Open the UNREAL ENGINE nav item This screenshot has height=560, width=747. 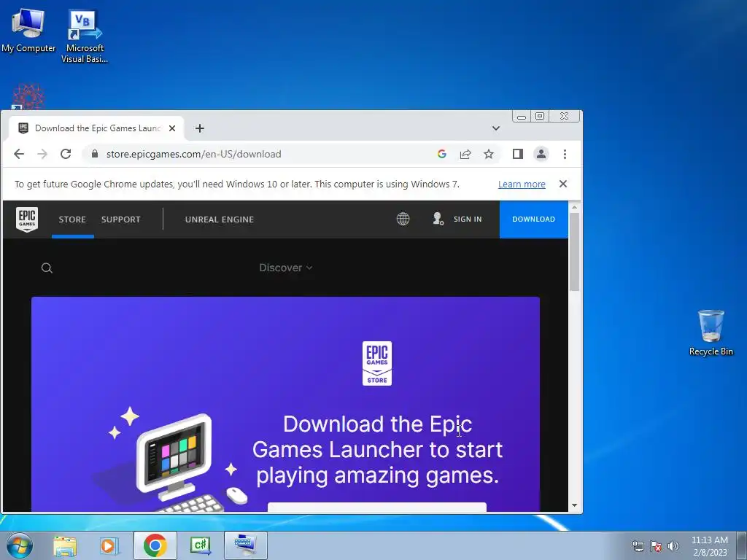coord(220,219)
